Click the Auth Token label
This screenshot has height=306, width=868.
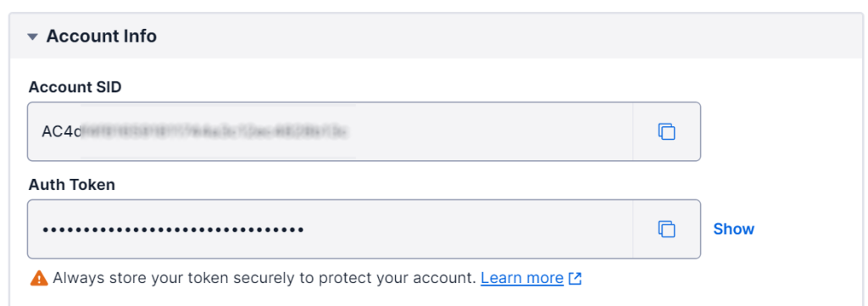pos(72,185)
